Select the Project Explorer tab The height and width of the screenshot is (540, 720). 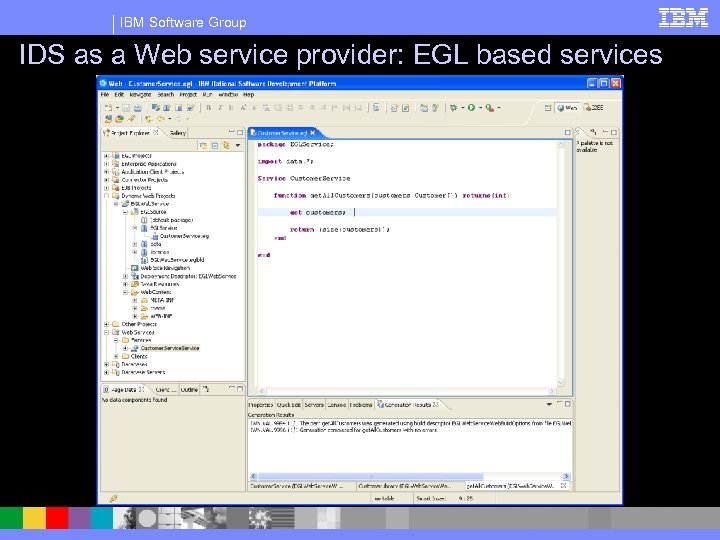tap(130, 133)
